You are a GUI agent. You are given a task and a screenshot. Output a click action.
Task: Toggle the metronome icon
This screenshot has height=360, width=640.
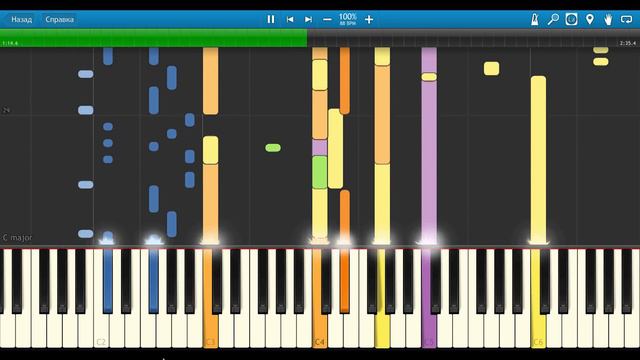coord(535,19)
